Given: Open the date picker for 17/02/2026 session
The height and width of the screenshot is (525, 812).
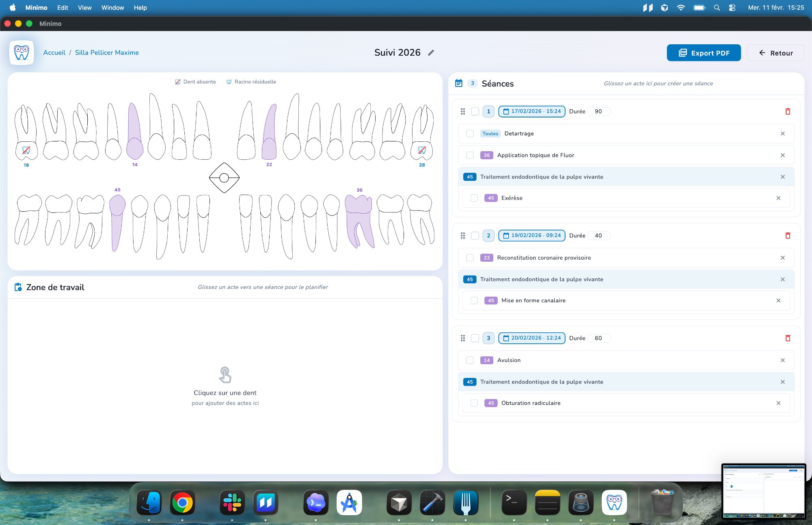Looking at the screenshot, I should point(531,111).
